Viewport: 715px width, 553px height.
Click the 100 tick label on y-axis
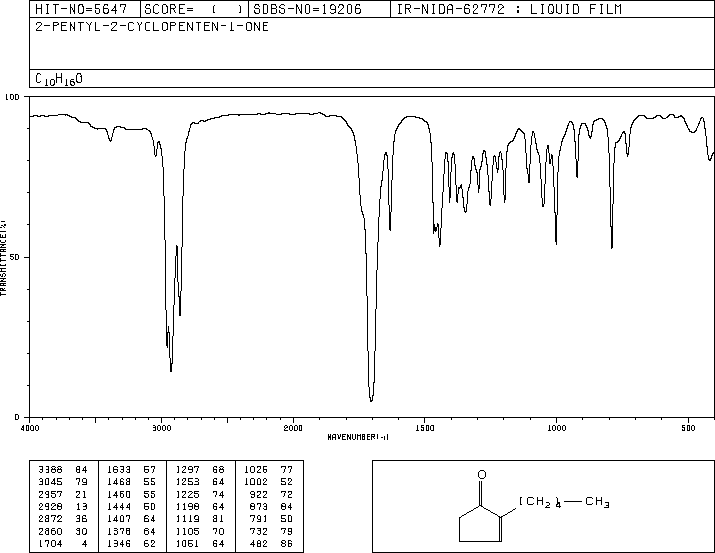click(x=12, y=97)
